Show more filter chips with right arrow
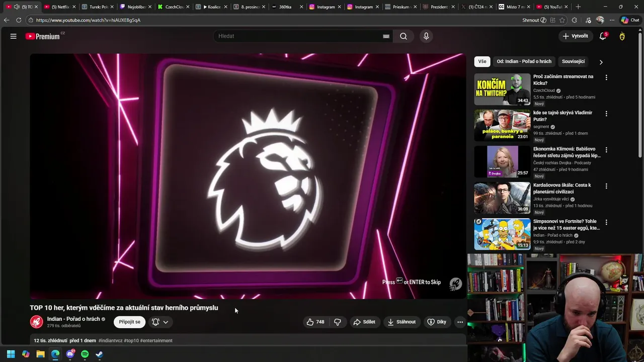Screen dimensions: 644x362 pos(601,62)
